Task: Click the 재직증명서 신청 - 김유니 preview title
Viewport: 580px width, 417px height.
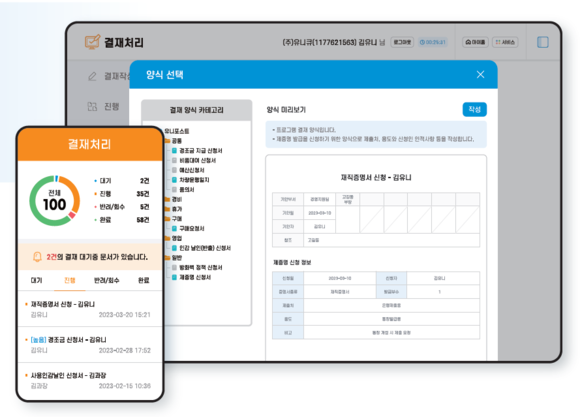Action: (376, 178)
